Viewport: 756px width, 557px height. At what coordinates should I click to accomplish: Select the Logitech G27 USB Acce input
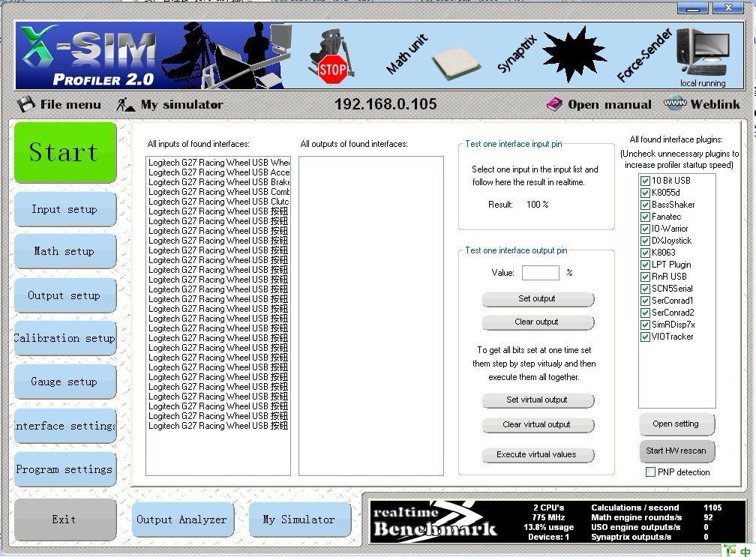[218, 172]
